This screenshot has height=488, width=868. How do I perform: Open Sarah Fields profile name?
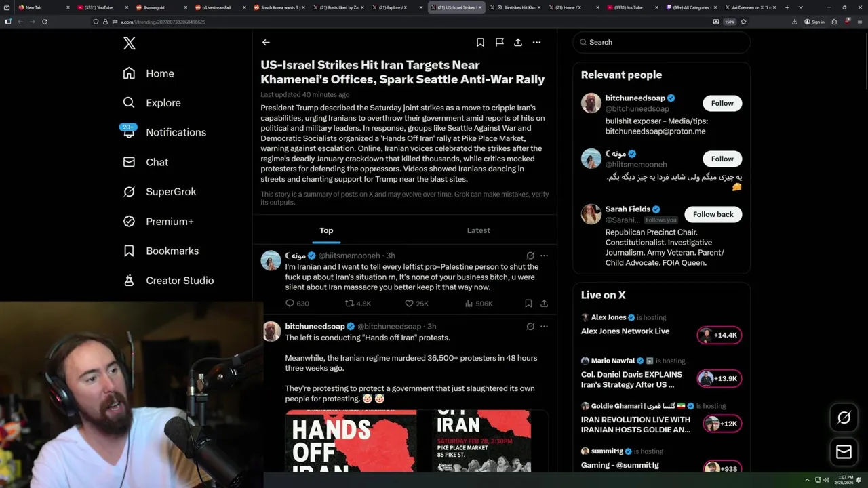tap(628, 209)
